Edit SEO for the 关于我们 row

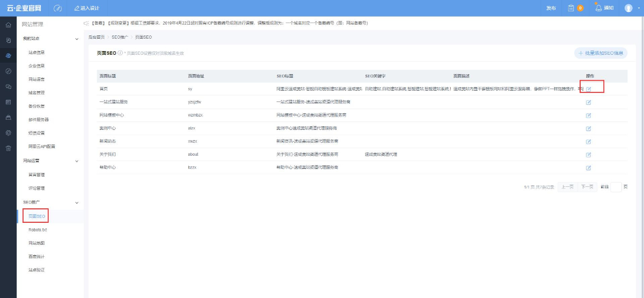[x=588, y=155]
